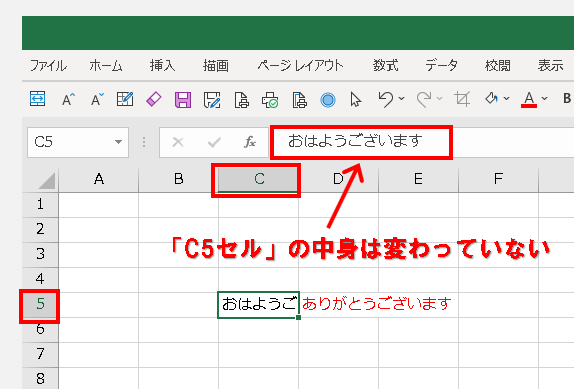This screenshot has width=574, height=389.
Task: Click the Save As icon with pencil
Action: [212, 100]
